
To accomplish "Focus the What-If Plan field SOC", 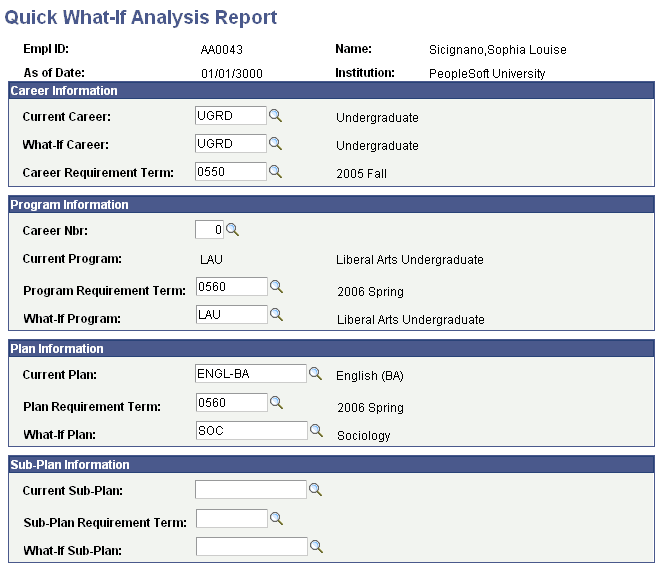I will tap(252, 431).
